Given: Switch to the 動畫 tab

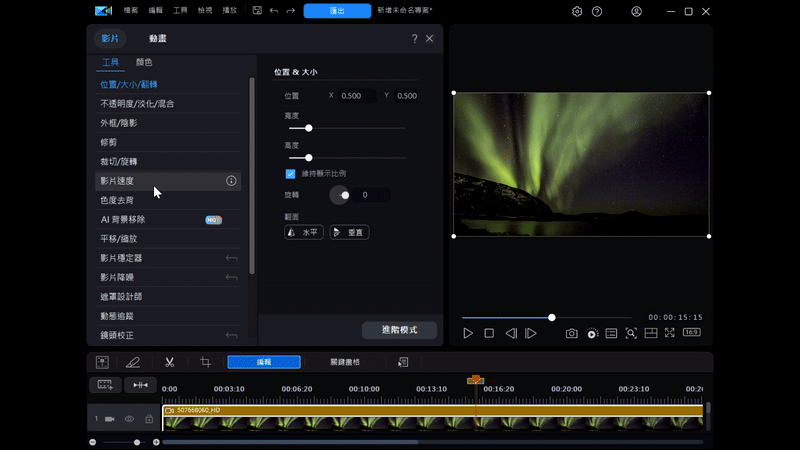Looking at the screenshot, I should click(x=158, y=38).
